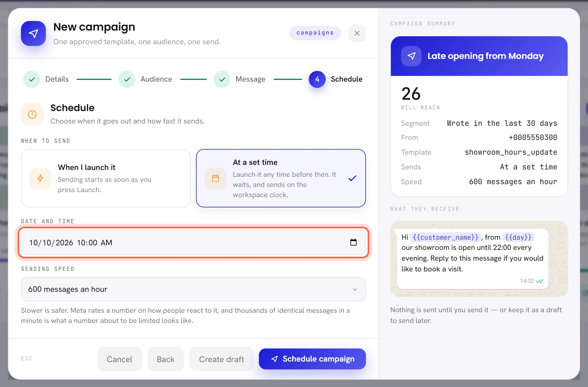Go to the Details step
Image resolution: width=588 pixels, height=387 pixels.
[x=46, y=79]
